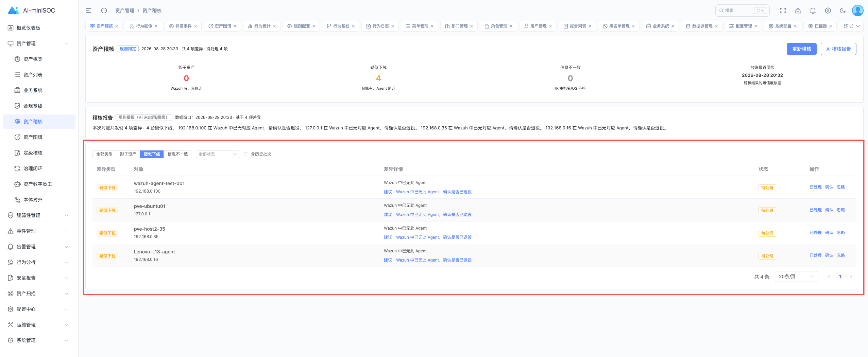The width and height of the screenshot is (868, 357).
Task: Click 忽略 for pve-host2-35 row
Action: [841, 233]
